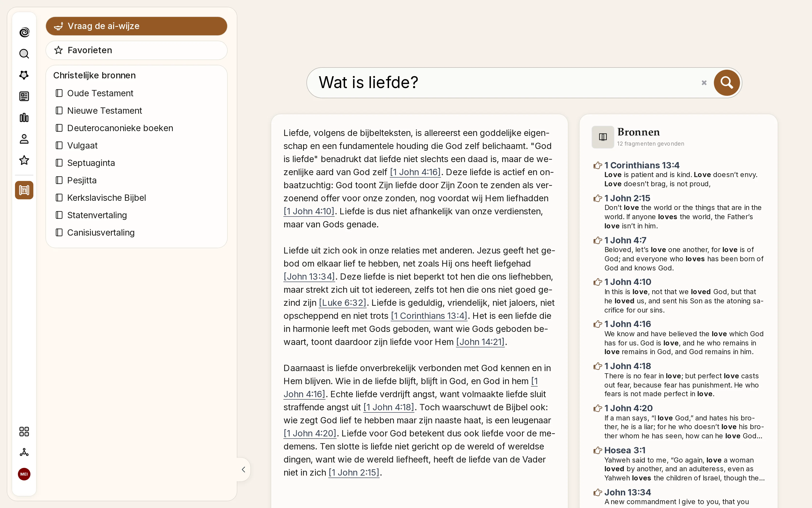Open source heading 1 John 4:10
812x508 pixels.
click(x=627, y=282)
